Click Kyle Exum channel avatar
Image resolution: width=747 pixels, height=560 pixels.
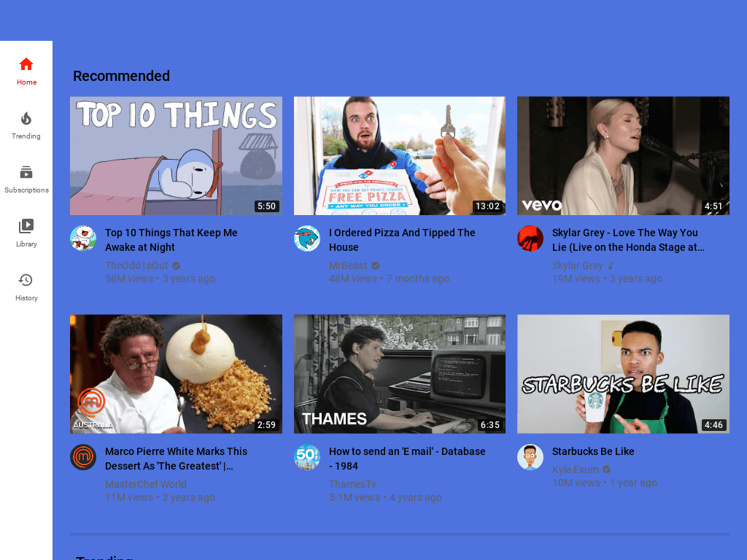530,457
